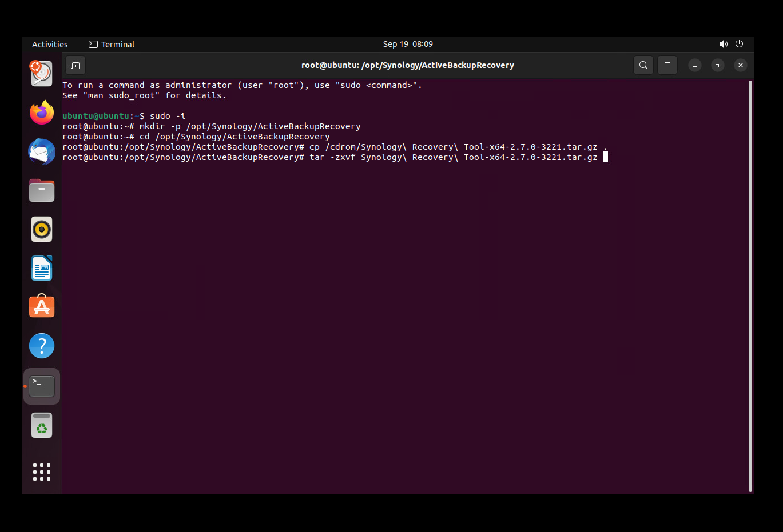Open Thunderbird mail from the dock

tap(42, 151)
